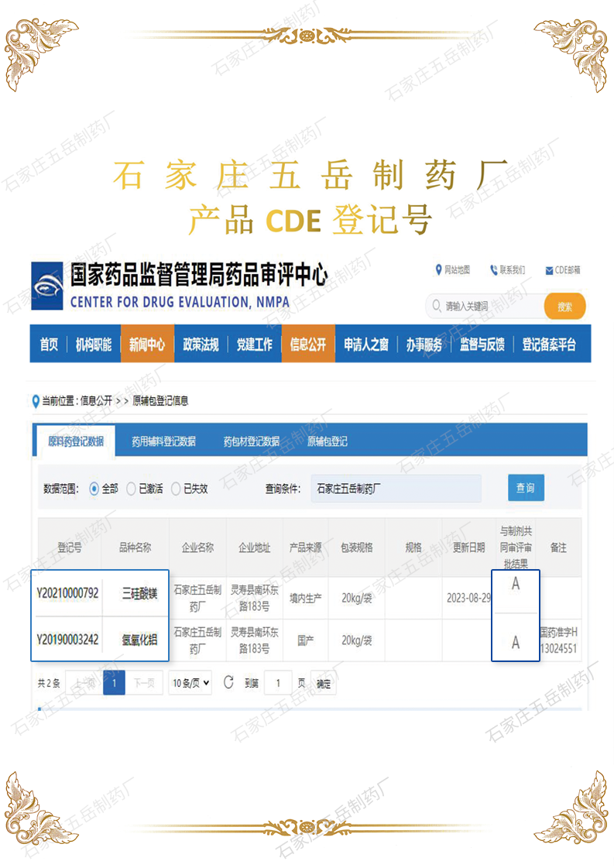
Task: Switch to the 药用辅料登记数据 tab
Action: (163, 441)
